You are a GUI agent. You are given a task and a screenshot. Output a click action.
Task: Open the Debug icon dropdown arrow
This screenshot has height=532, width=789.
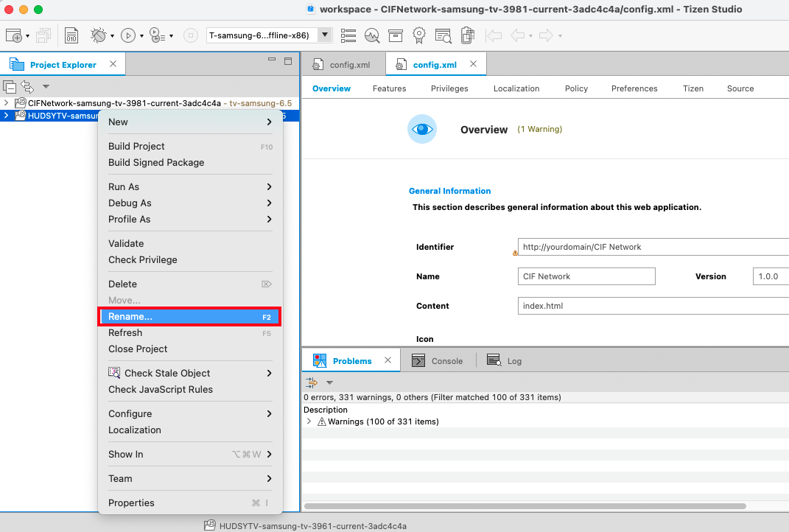point(112,35)
